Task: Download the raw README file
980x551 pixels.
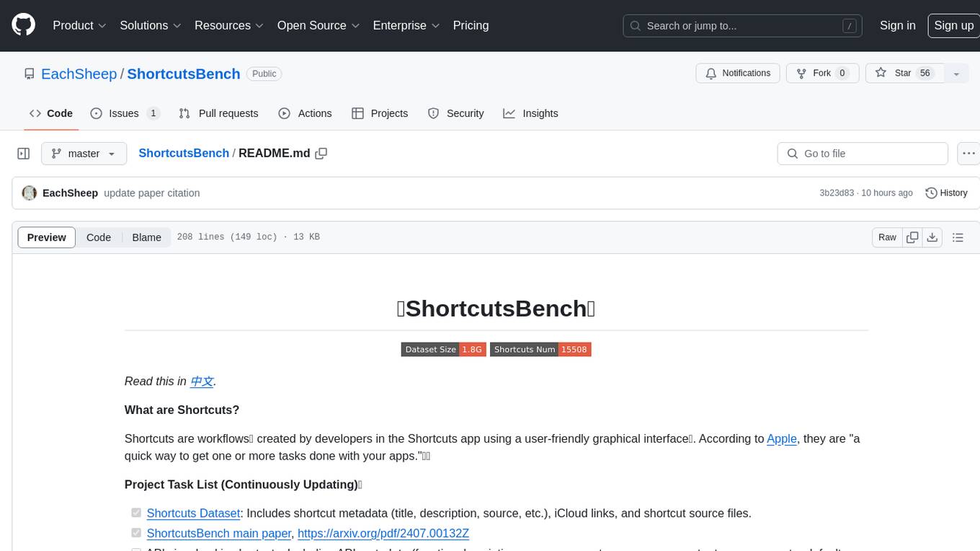Action: pos(932,237)
